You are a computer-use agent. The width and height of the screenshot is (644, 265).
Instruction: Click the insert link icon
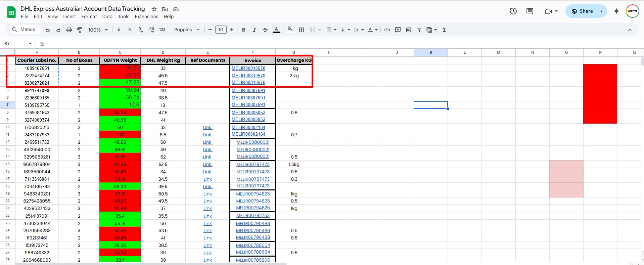pyautogui.click(x=387, y=30)
